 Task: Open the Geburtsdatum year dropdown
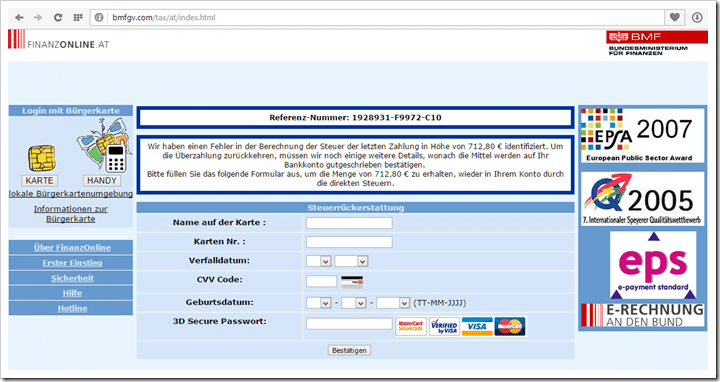393,303
